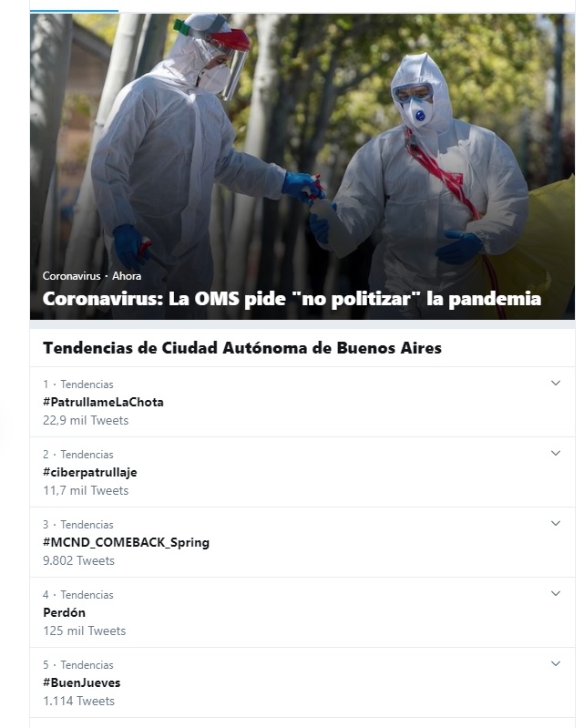Image resolution: width=584 pixels, height=728 pixels.
Task: Select the #MCND_COMEBACK_Spring hashtag
Action: pyautogui.click(x=126, y=542)
